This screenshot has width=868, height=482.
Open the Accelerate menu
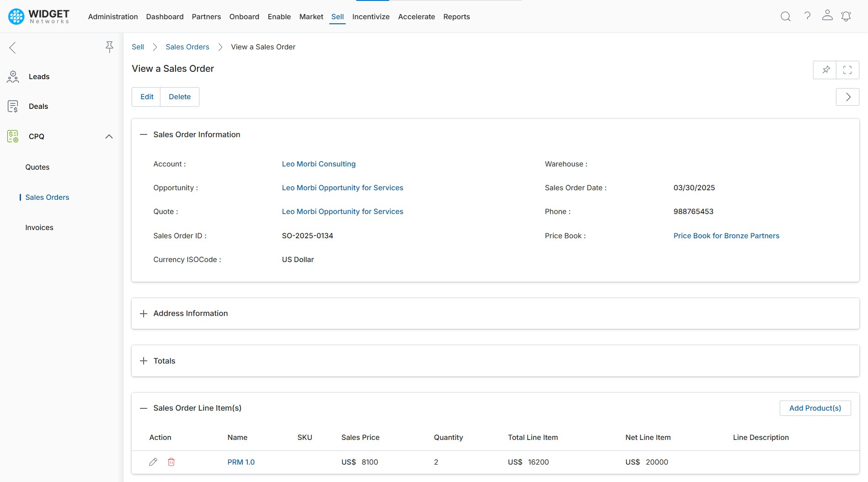point(416,16)
